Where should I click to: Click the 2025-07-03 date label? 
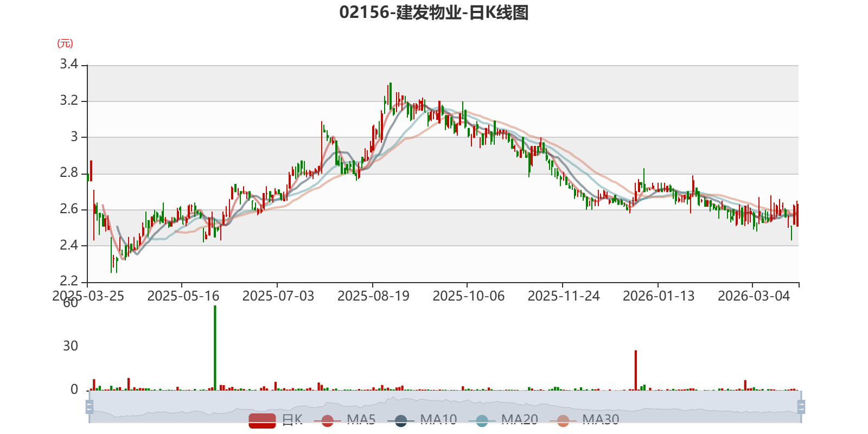(278, 296)
